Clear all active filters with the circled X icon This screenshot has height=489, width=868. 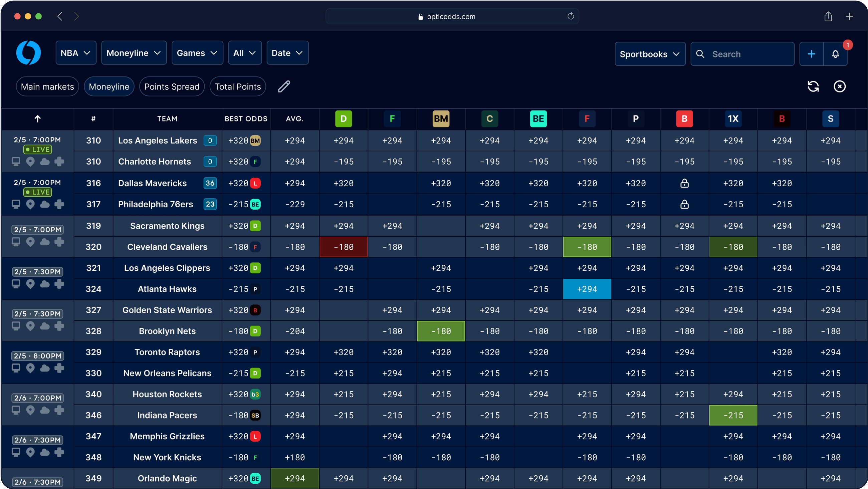[x=839, y=86]
